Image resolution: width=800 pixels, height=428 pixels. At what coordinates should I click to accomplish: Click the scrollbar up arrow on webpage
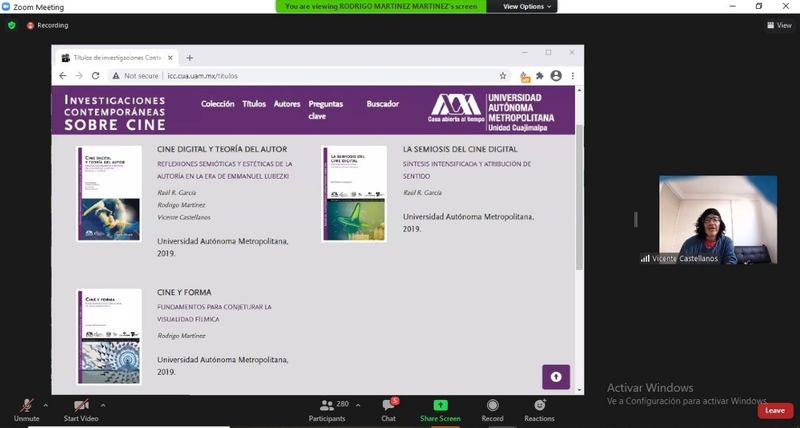579,90
